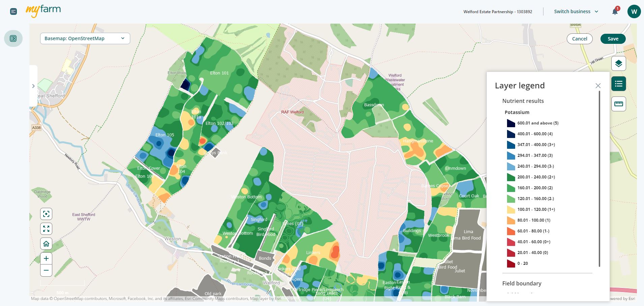Click the 200.01 - 240.00 (2+) swatch
Image resolution: width=644 pixels, height=306 pixels.
[x=511, y=177]
